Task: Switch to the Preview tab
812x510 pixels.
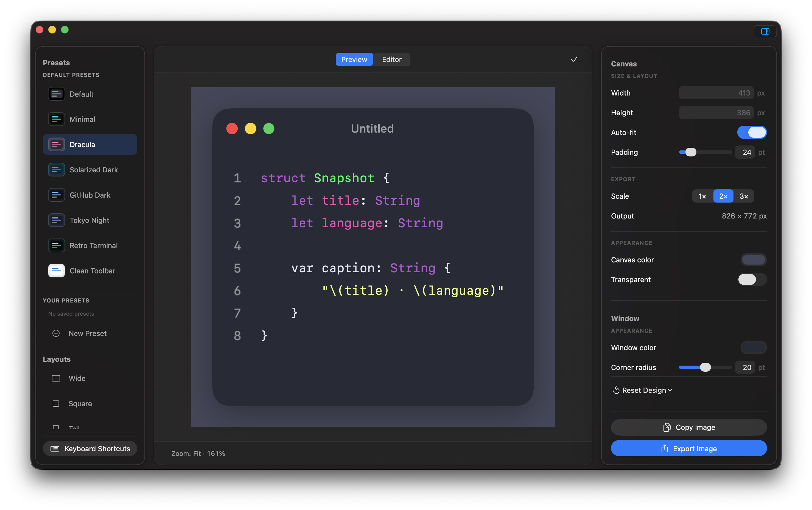Action: point(354,59)
